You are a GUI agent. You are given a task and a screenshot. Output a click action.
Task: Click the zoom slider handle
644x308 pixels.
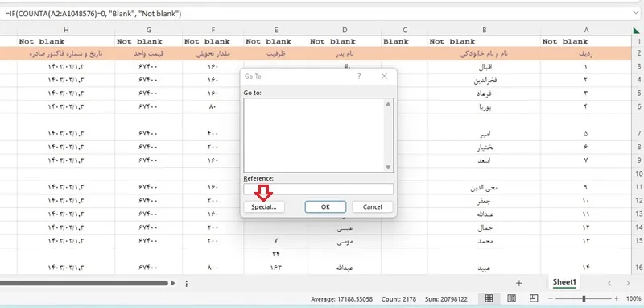(x=584, y=298)
